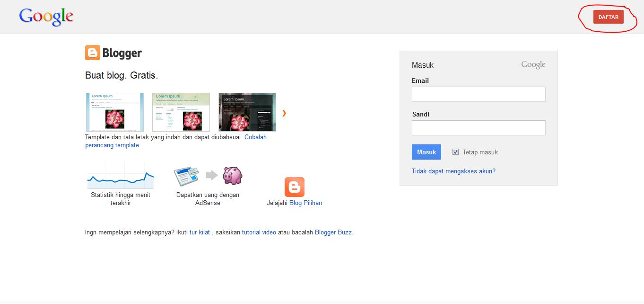Screen dimensions: 644x304
Task: Follow the tur kilat link
Action: click(x=200, y=232)
